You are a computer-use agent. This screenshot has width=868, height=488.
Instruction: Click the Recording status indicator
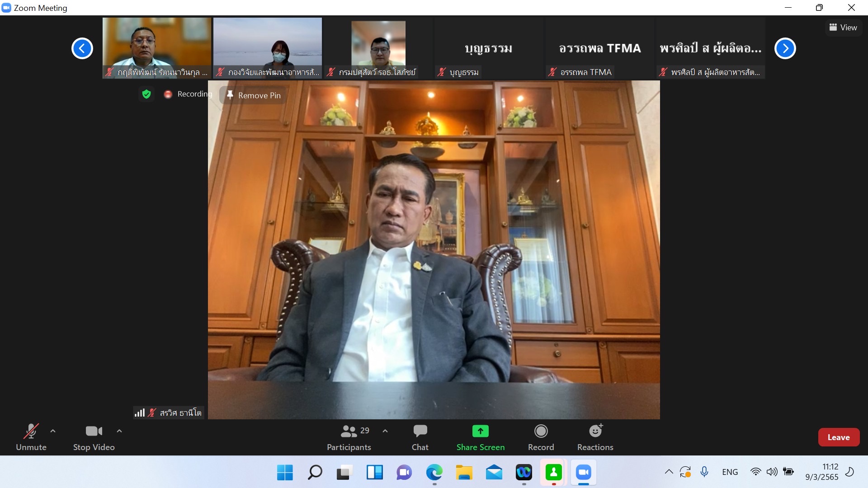[189, 94]
